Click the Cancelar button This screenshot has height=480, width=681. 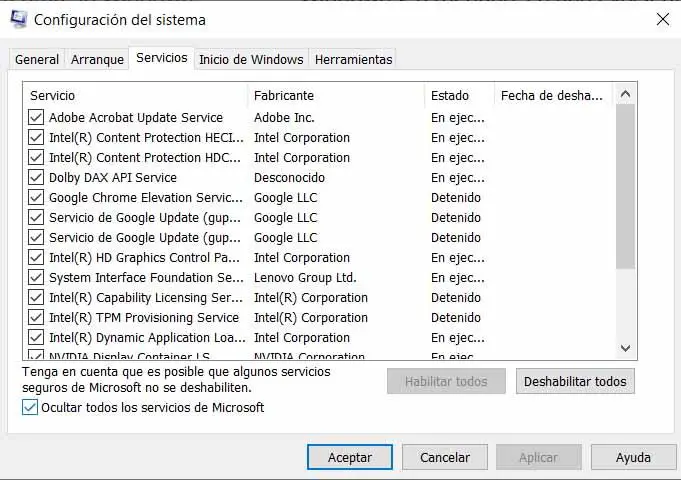tap(445, 457)
